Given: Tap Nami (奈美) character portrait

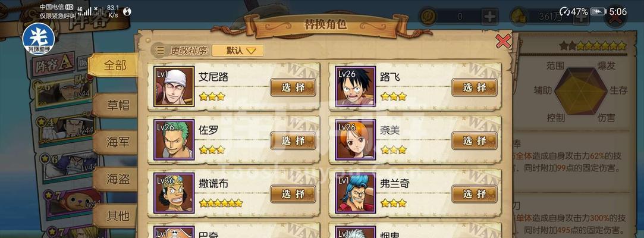Looking at the screenshot, I should click(355, 140).
